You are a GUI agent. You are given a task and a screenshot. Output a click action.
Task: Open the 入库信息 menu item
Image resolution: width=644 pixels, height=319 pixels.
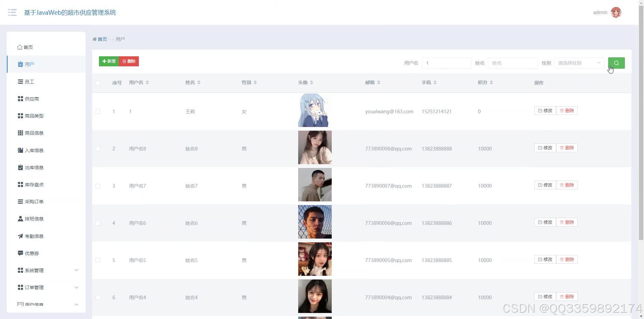(x=46, y=150)
